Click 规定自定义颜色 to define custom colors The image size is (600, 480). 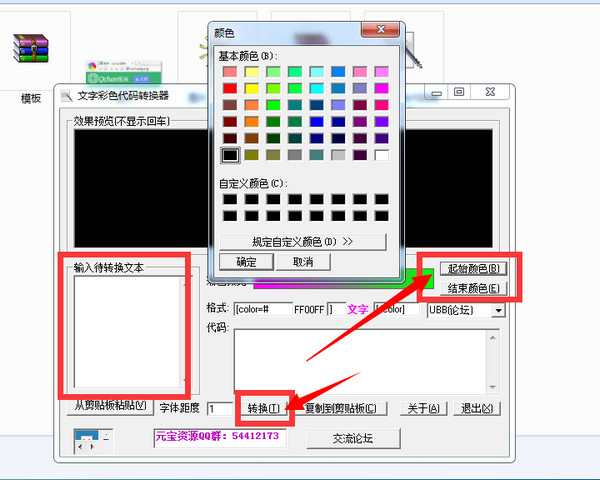(x=303, y=242)
